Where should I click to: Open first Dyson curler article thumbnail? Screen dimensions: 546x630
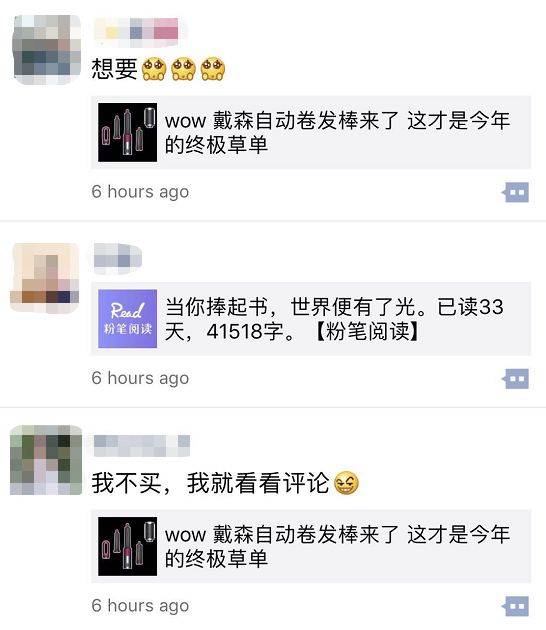(128, 133)
